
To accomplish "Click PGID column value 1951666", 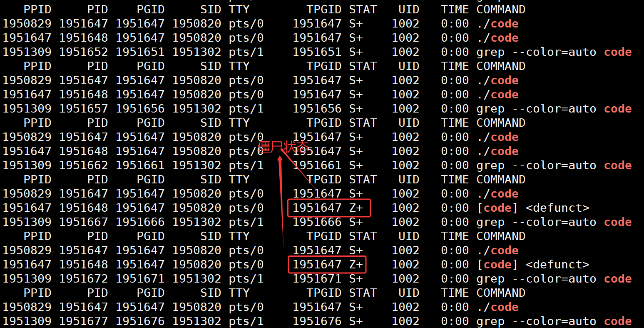I will coord(140,222).
